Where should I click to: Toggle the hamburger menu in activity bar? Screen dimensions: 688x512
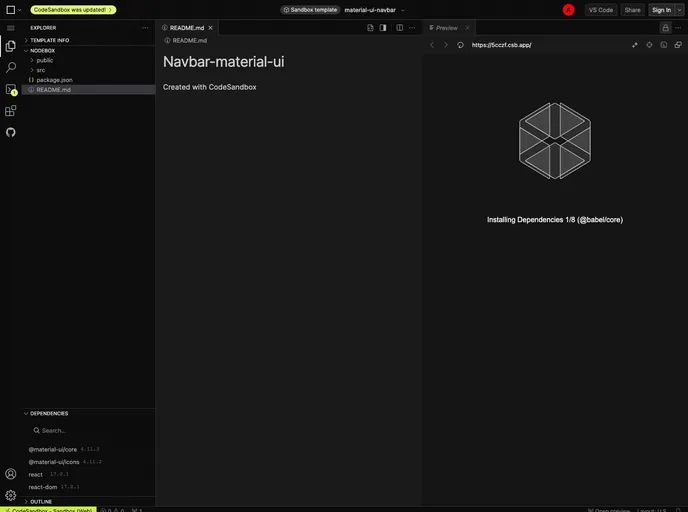11,28
